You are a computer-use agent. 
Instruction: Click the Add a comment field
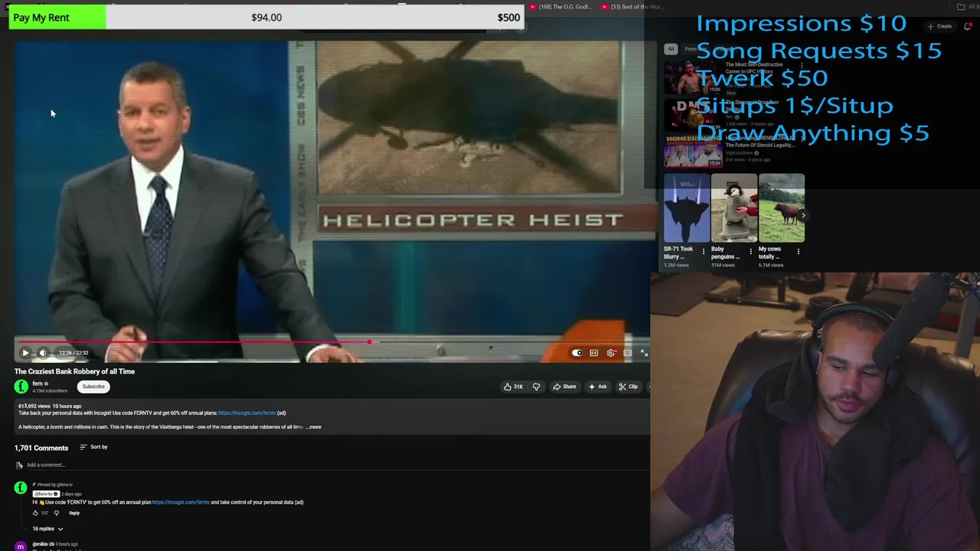(x=337, y=465)
